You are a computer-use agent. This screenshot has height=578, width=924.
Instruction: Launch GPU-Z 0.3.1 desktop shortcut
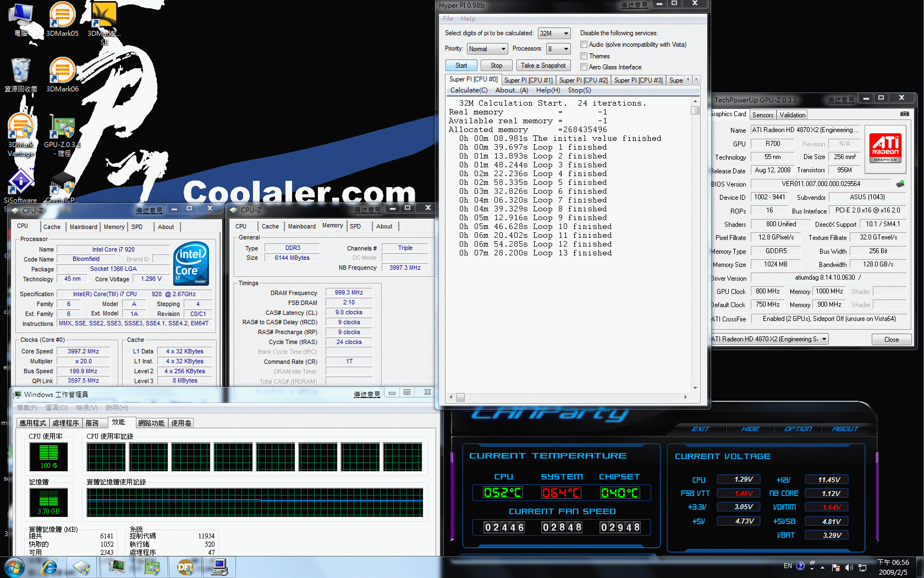(62, 135)
